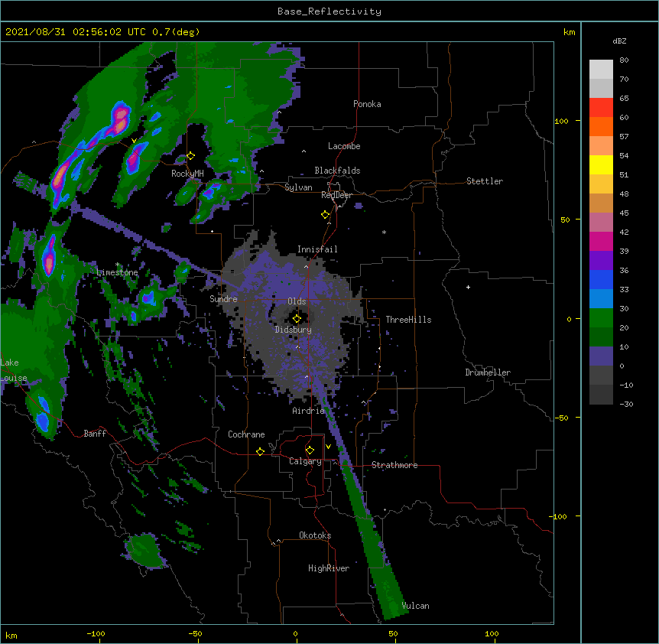The width and height of the screenshot is (659, 644).
Task: Select the magenta 42 dBZ legend color
Action: coord(601,241)
